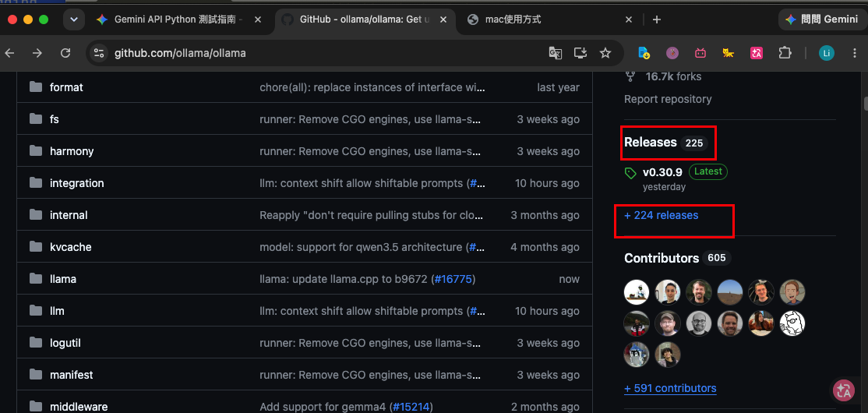Click the site information icon in address bar

(x=99, y=53)
